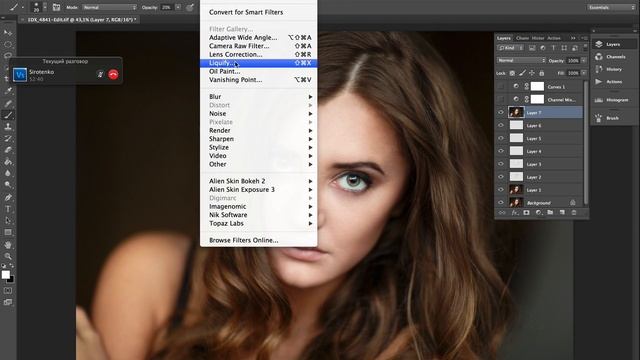
Task: Lock layer position
Action: (x=532, y=73)
